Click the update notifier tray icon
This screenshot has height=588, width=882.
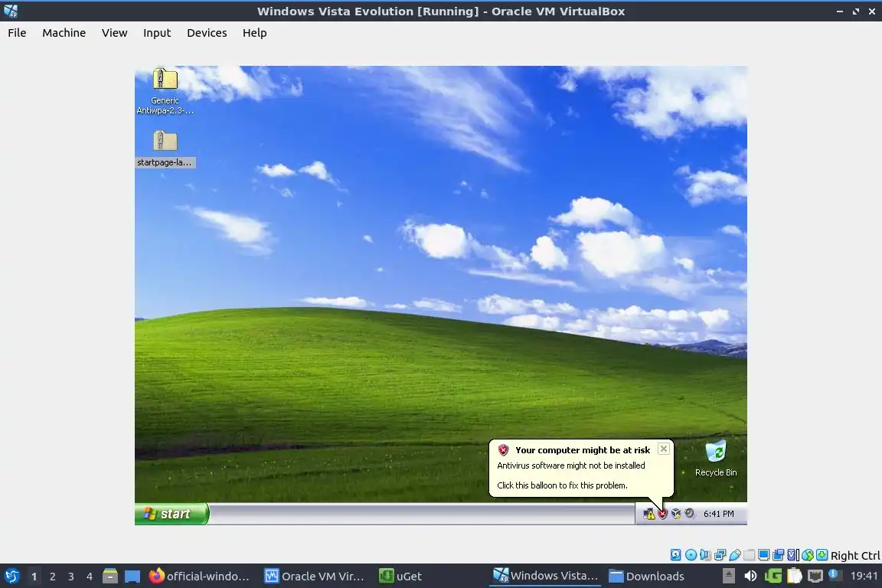[x=835, y=574]
